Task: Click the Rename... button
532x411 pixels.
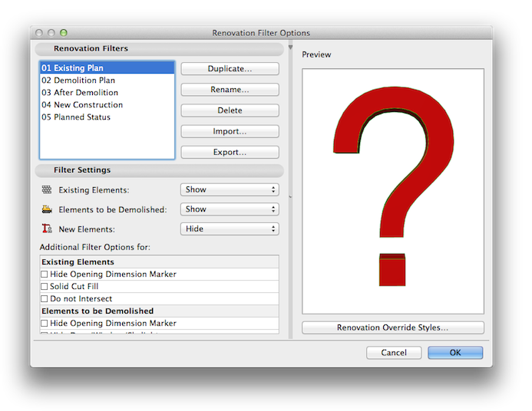Action: (230, 90)
